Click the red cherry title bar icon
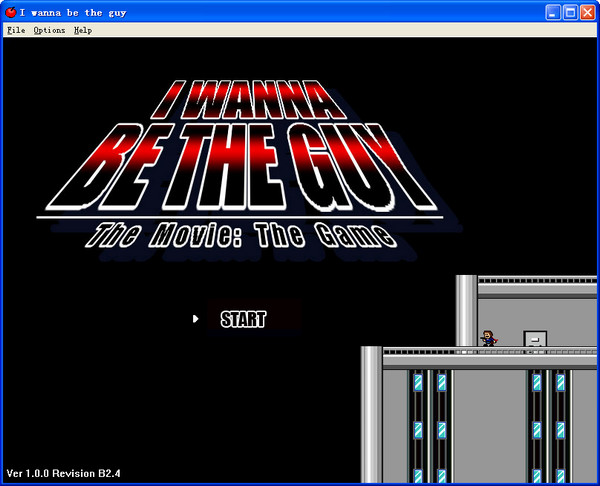 [10, 12]
